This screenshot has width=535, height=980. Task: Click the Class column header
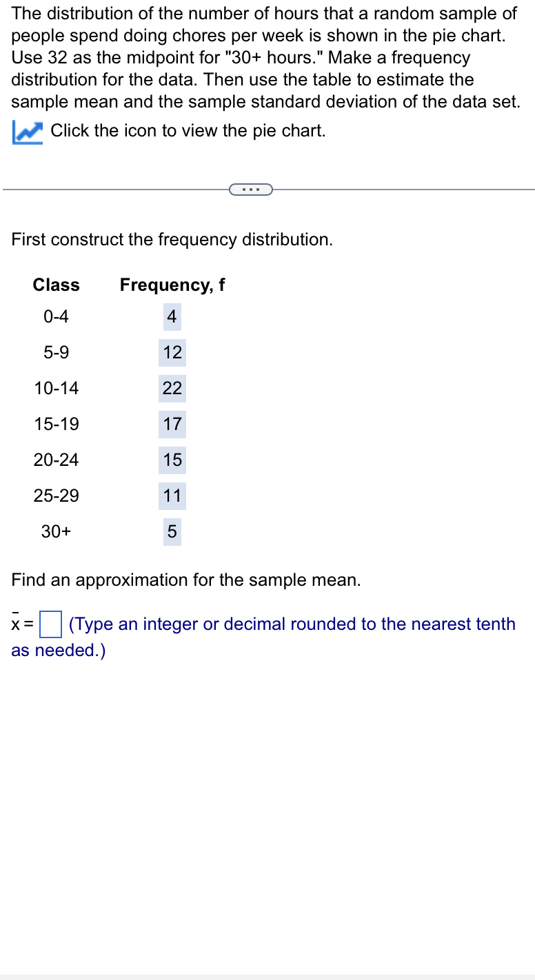tap(57, 285)
